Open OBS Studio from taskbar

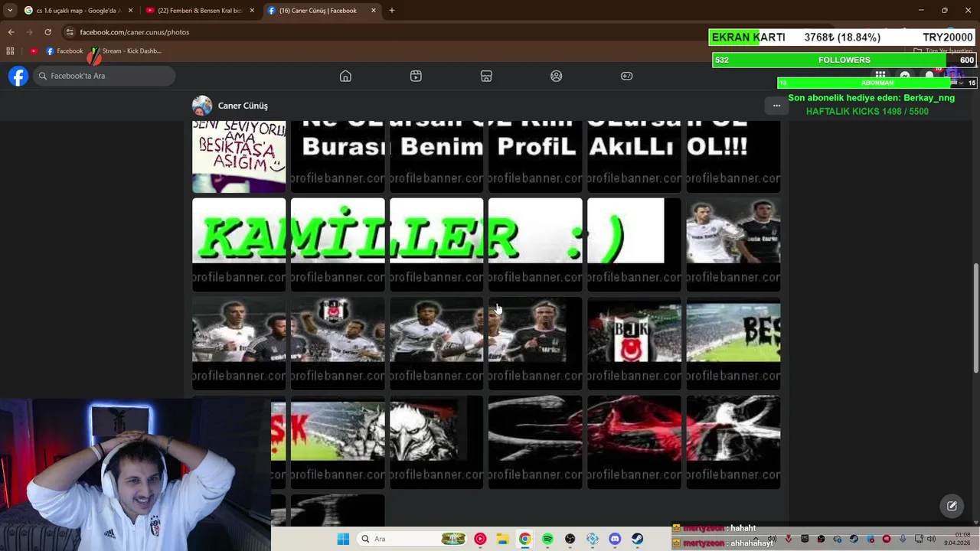(x=570, y=539)
